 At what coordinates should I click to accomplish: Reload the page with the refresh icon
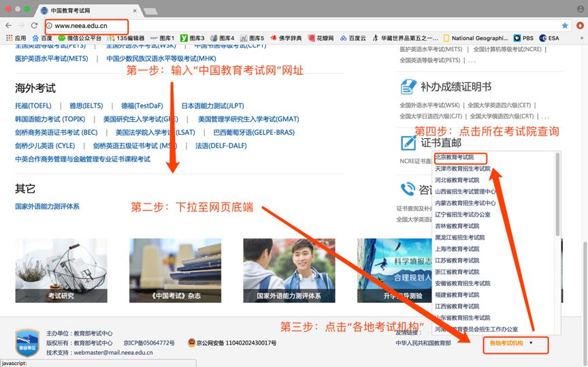(34, 25)
